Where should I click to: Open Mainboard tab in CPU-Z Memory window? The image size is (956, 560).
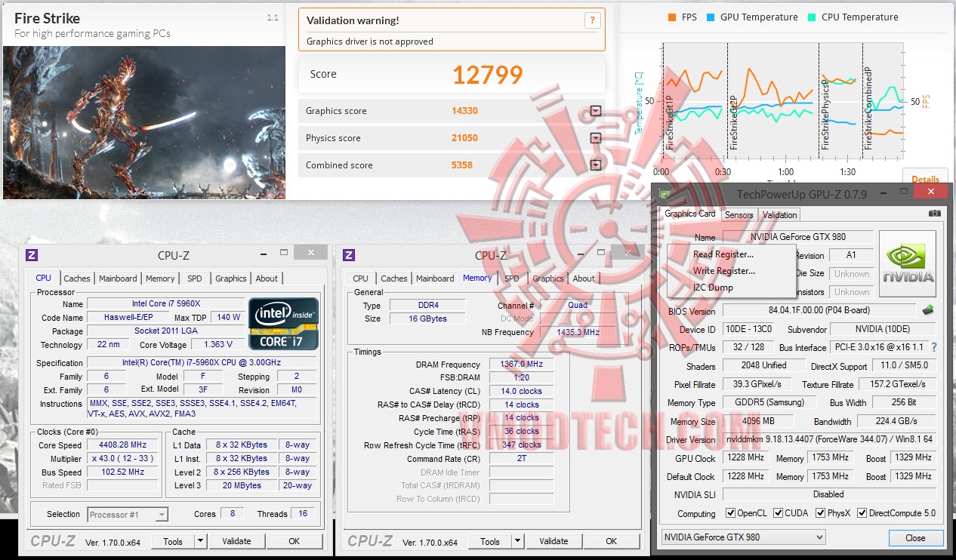(435, 278)
